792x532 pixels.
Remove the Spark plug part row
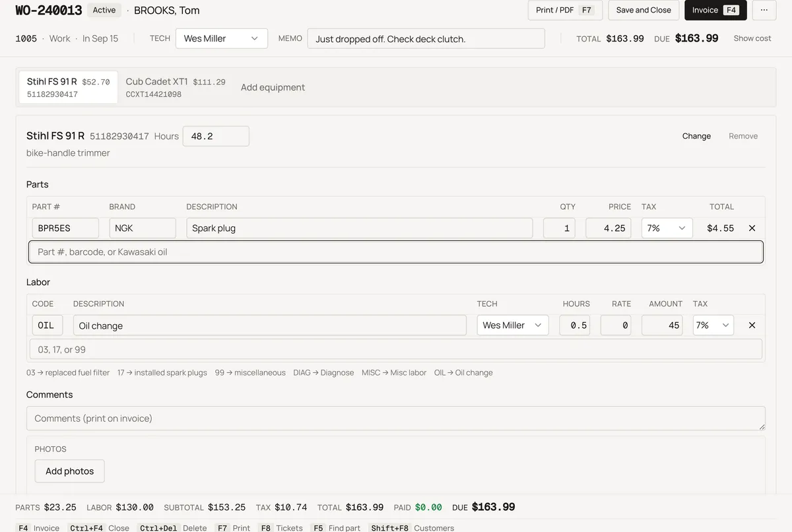pos(752,228)
